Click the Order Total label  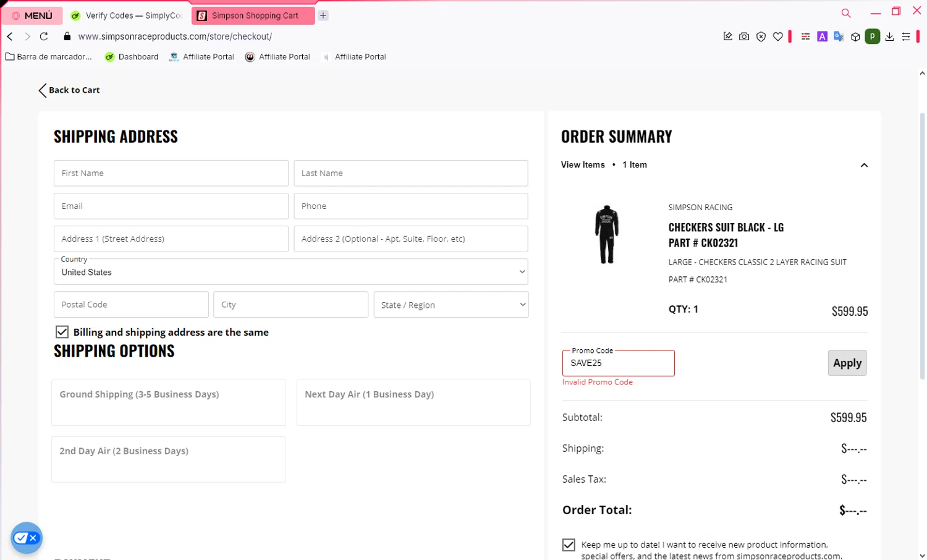tap(597, 510)
